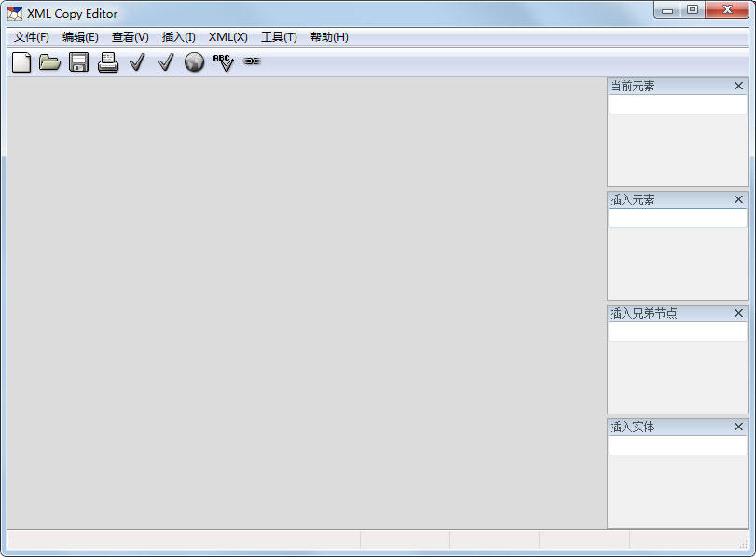The width and height of the screenshot is (756, 557).
Task: Open the 查看(V) menu
Action: click(x=130, y=37)
